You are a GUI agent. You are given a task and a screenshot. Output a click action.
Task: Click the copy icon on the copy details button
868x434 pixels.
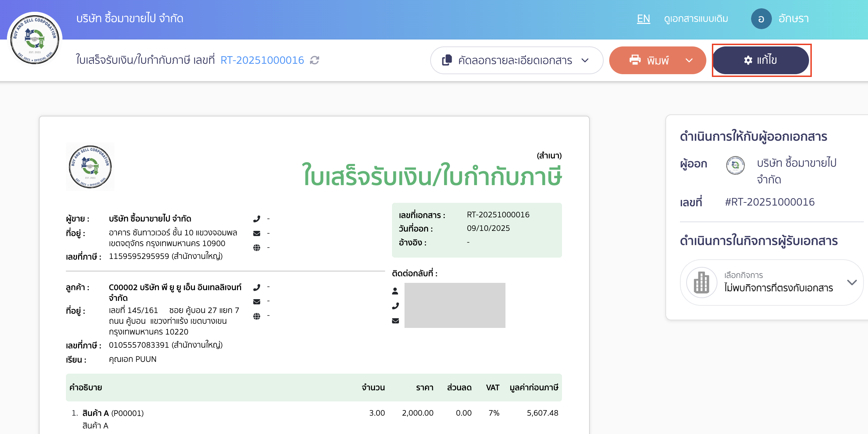[x=446, y=60]
